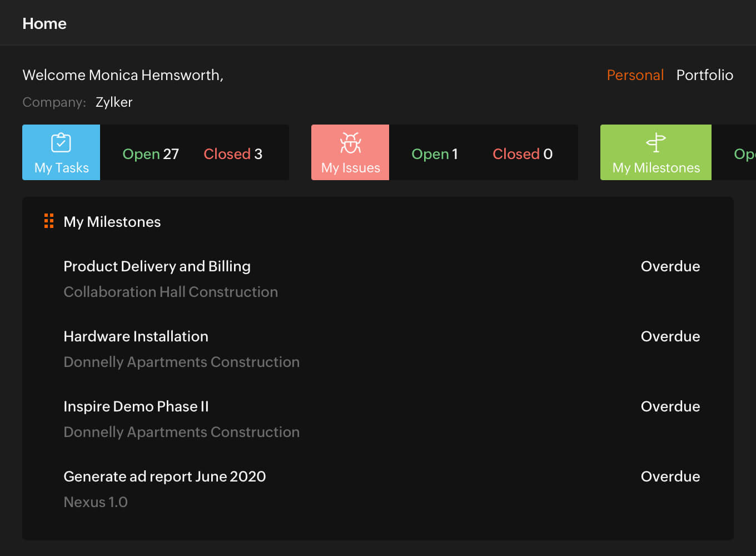Switch to the Personal view tab
Viewport: 756px width, 556px height.
click(x=635, y=75)
